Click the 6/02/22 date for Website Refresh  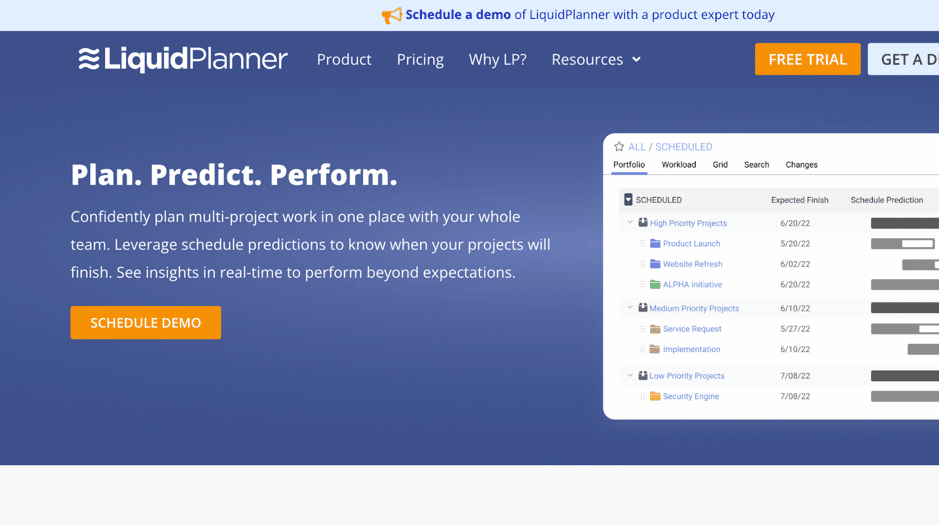point(795,264)
